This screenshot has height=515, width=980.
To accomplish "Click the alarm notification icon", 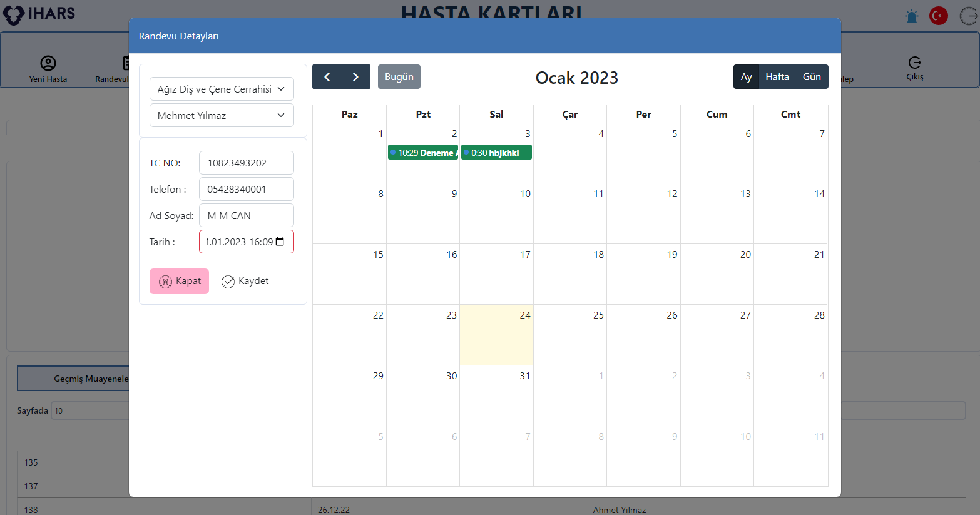I will coord(912,16).
